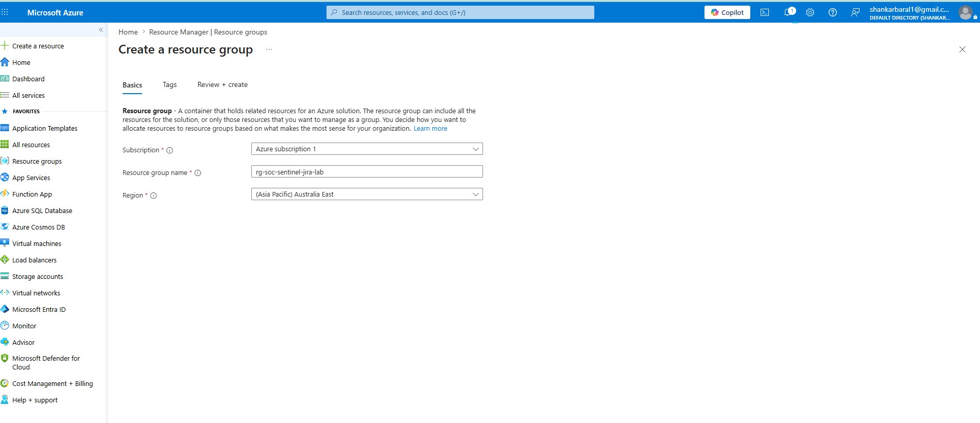Open Resource Manager | Resource groups breadcrumb
The width and height of the screenshot is (980, 423).
coord(208,32)
